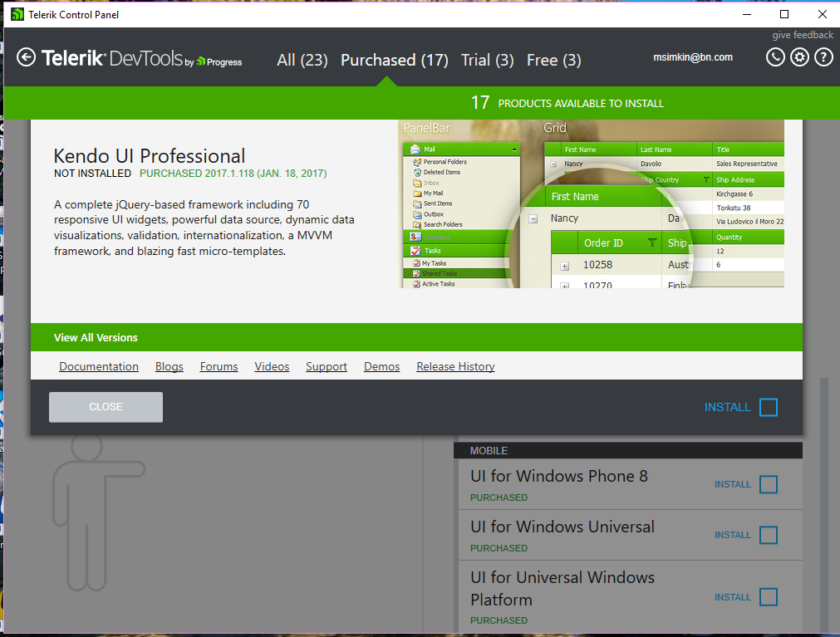Open settings gear icon

[x=799, y=56]
